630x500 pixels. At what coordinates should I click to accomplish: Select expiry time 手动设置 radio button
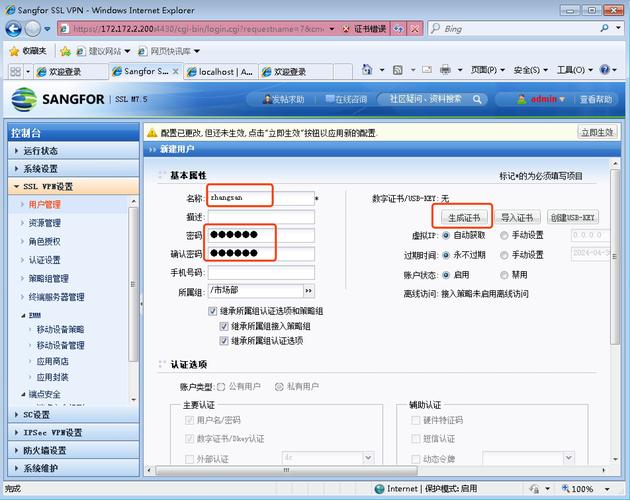tap(504, 255)
